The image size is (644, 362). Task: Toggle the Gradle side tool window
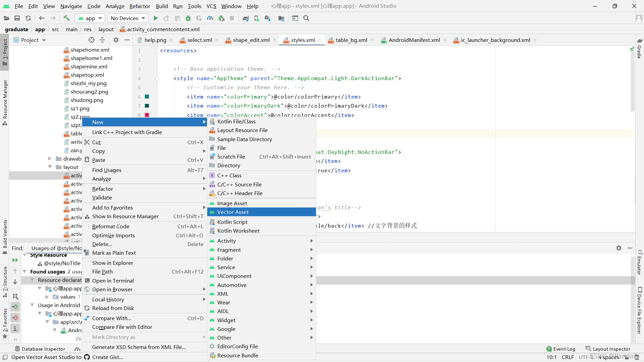(x=640, y=49)
